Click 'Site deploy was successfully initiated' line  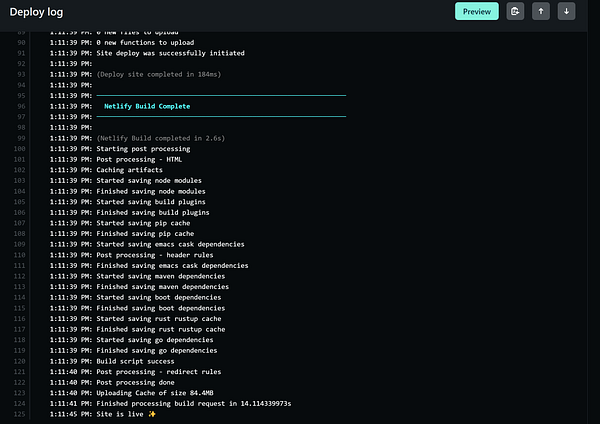pyautogui.click(x=170, y=53)
